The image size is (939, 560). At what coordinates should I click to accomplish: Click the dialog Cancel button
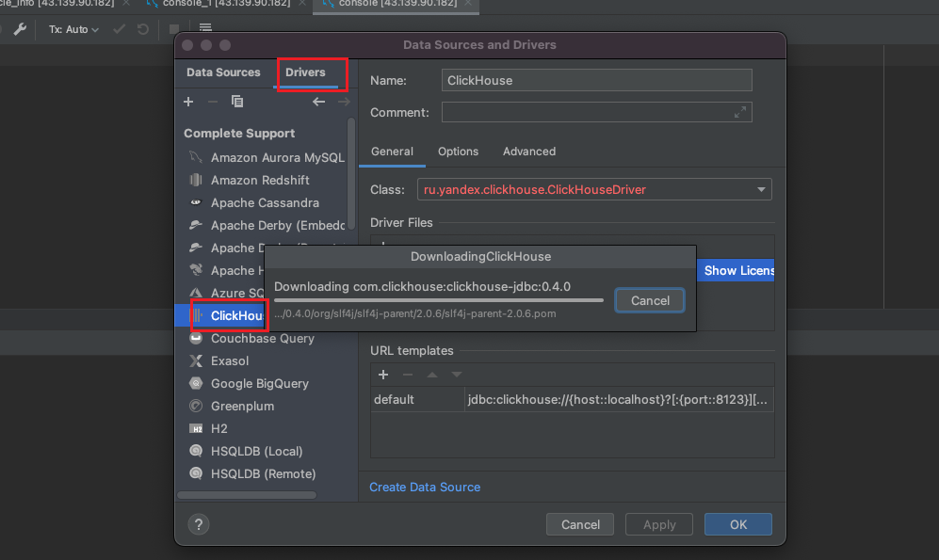(x=580, y=524)
